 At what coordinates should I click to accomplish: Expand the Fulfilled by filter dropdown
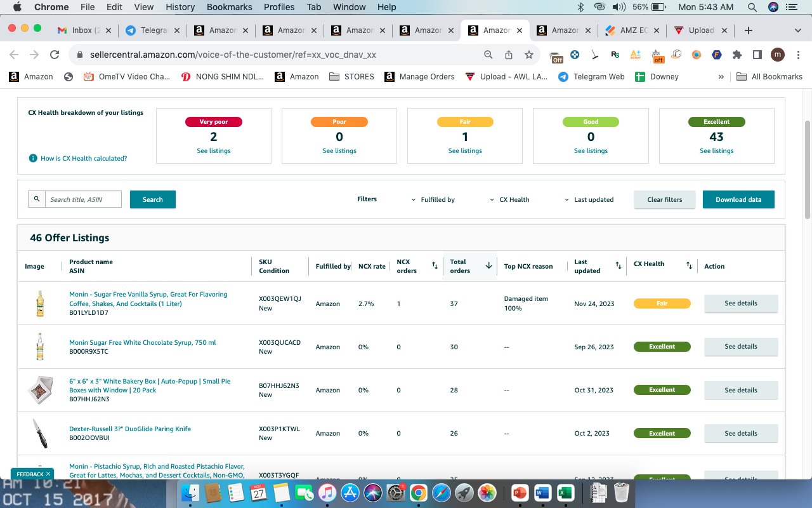pyautogui.click(x=433, y=199)
